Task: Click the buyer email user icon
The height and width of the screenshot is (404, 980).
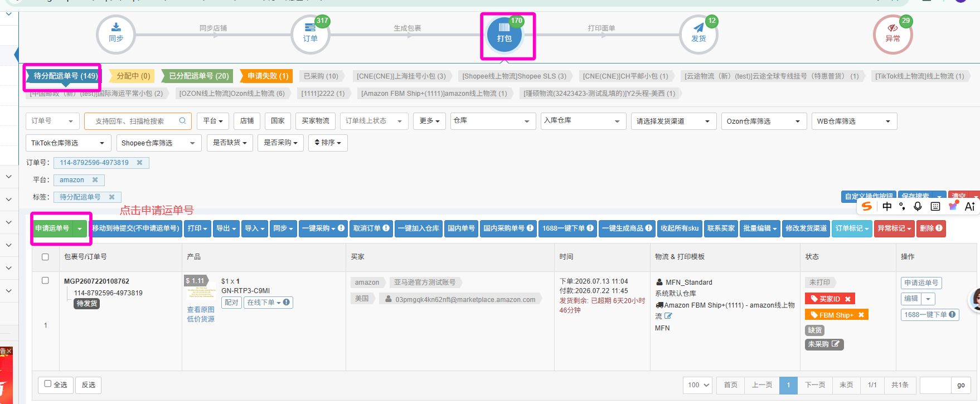Action: (x=389, y=299)
